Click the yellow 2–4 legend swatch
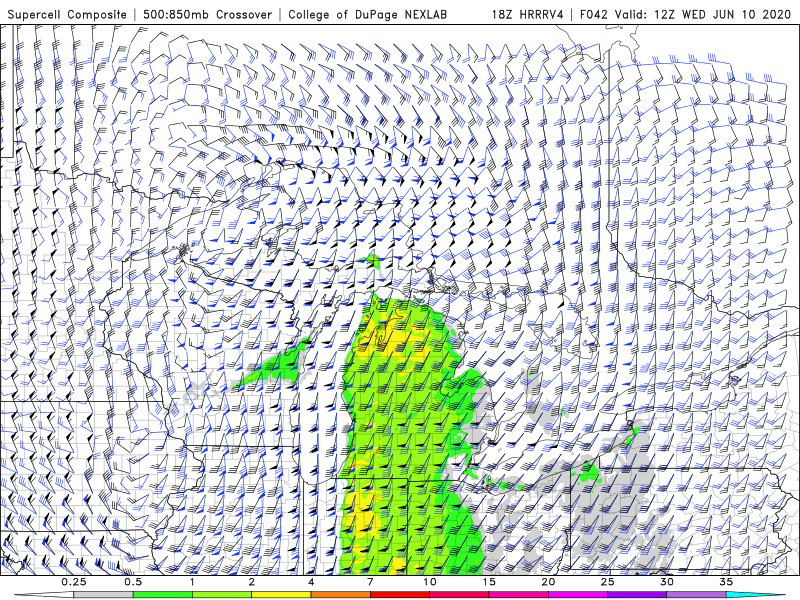Viewport: 800px width, 600px height. (x=281, y=595)
